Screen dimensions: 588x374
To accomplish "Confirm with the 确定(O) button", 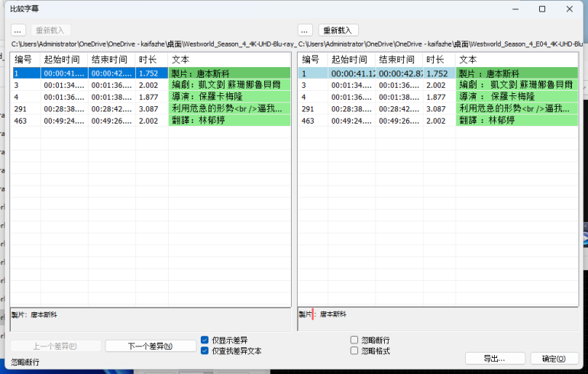I will (x=554, y=359).
